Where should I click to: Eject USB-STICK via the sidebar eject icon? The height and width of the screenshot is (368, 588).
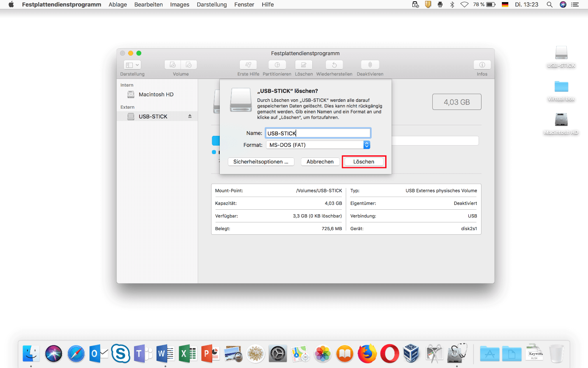[190, 116]
